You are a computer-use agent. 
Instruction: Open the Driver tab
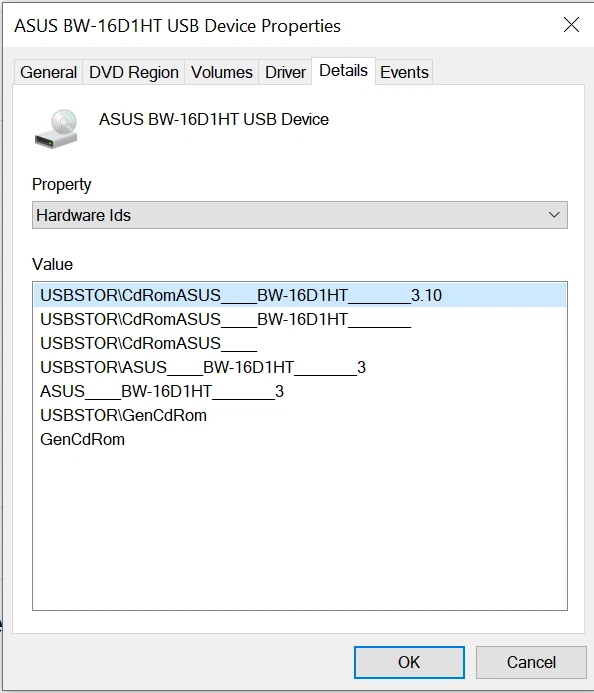click(x=285, y=72)
